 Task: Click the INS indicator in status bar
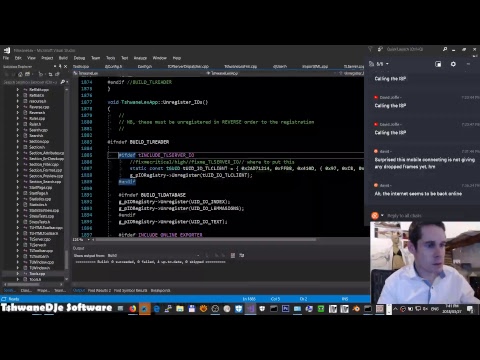[345, 299]
